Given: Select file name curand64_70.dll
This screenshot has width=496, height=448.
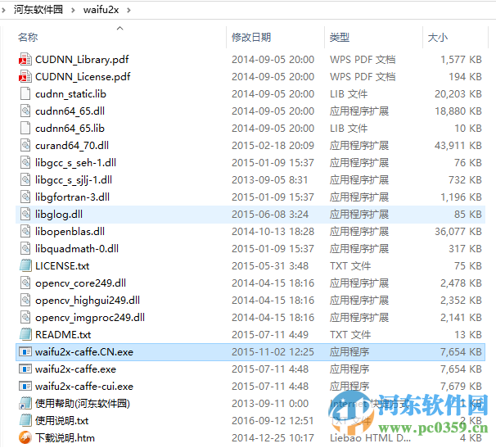Looking at the screenshot, I should coord(72,146).
